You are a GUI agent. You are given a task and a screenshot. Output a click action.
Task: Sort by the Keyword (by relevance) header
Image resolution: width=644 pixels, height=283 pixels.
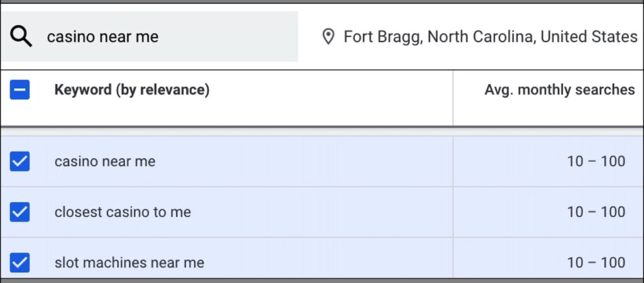click(131, 91)
